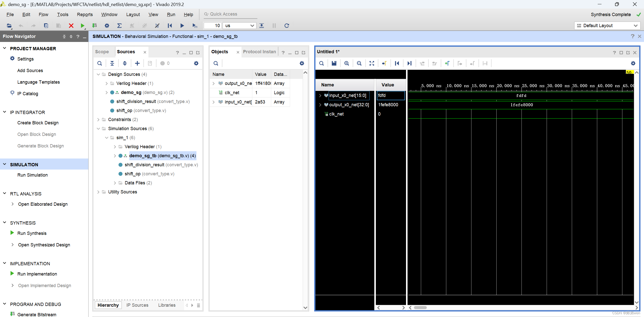
Task: Zoom Fit the waveform view
Action: [372, 63]
